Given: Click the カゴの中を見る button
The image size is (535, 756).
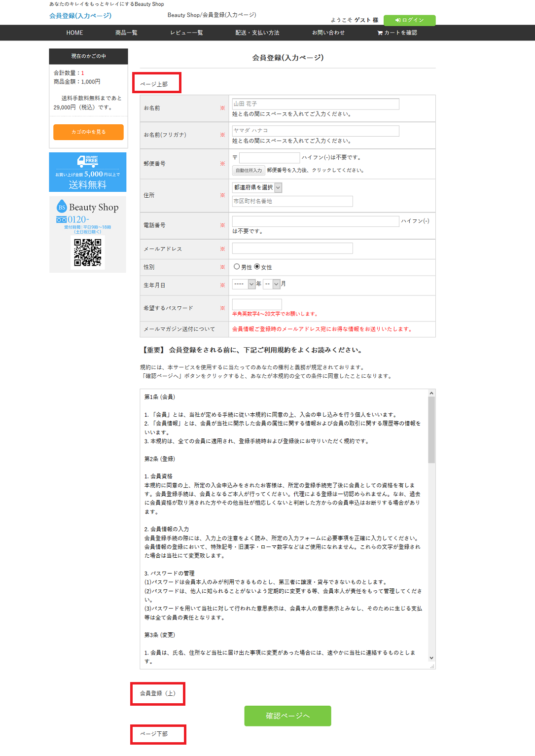Looking at the screenshot, I should point(88,132).
